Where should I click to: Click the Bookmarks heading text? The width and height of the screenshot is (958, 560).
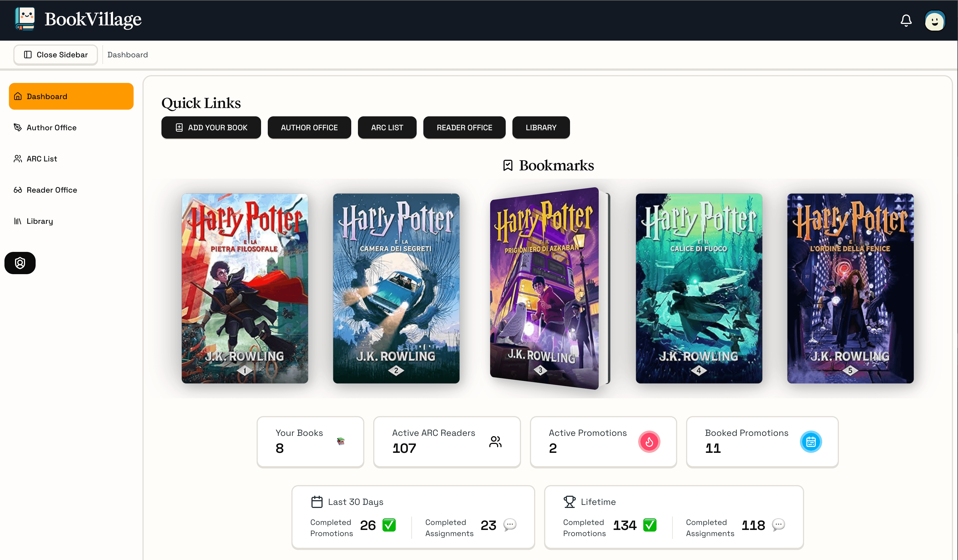(x=556, y=165)
